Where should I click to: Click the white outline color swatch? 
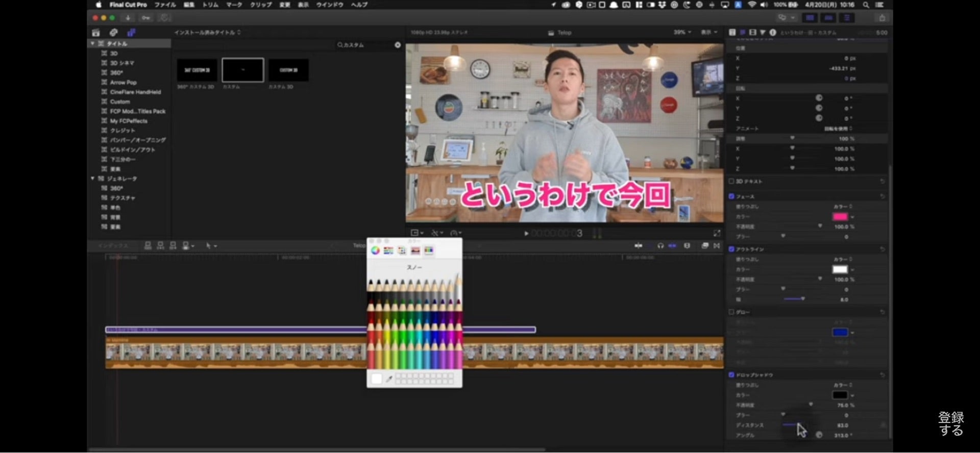pos(840,269)
